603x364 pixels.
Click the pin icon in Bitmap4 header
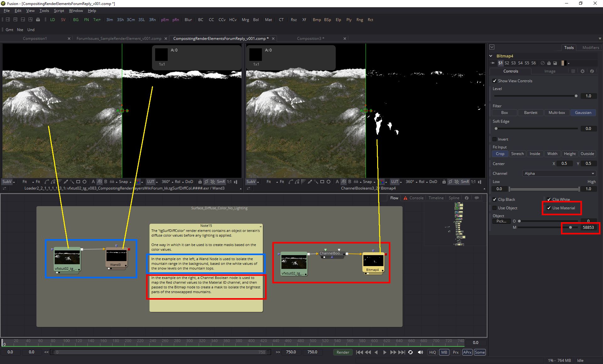tap(492, 63)
